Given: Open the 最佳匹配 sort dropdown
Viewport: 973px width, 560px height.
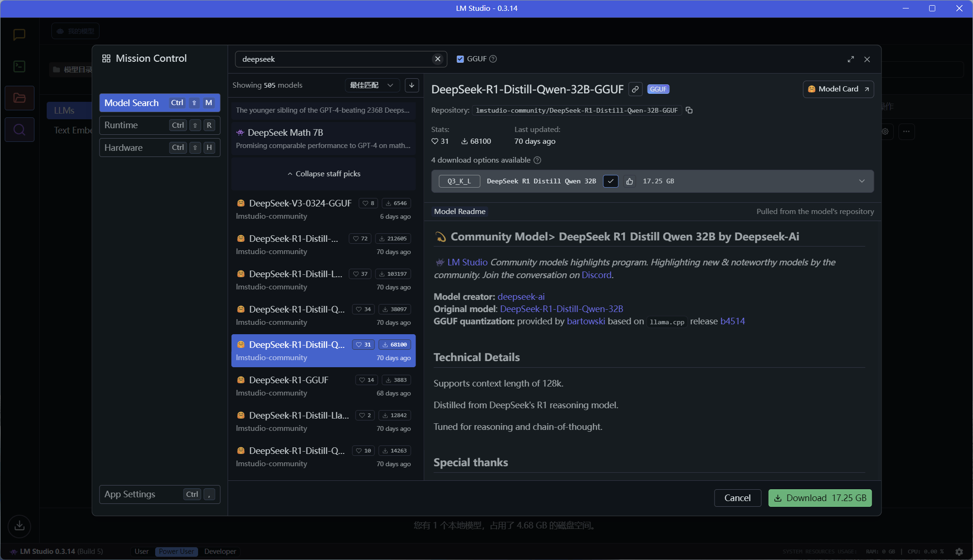Looking at the screenshot, I should pyautogui.click(x=372, y=85).
